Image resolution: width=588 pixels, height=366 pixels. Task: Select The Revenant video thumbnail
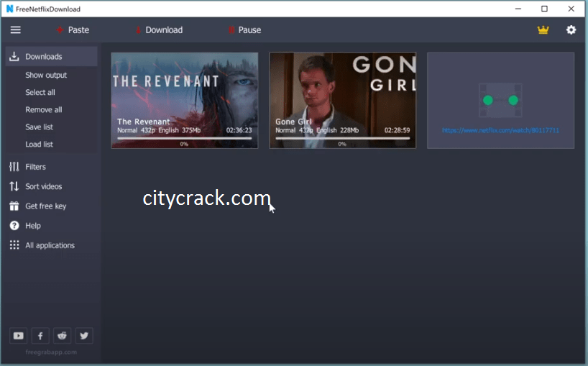click(x=185, y=101)
